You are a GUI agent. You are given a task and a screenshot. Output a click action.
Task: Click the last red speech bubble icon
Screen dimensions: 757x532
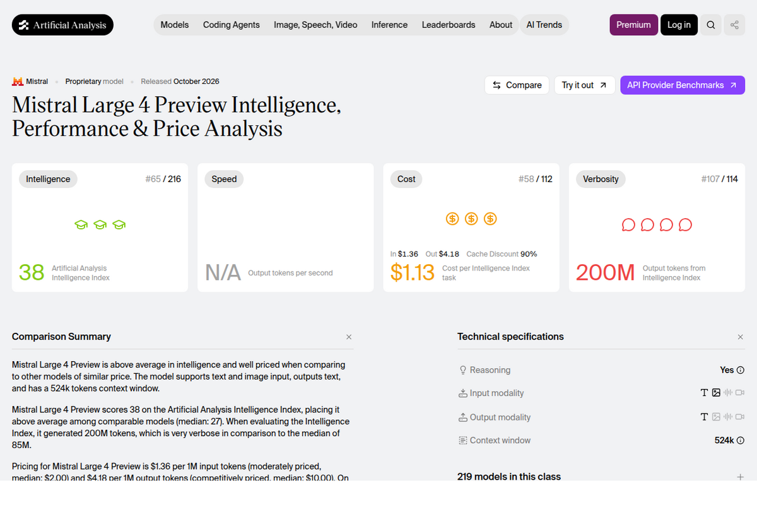coord(685,224)
